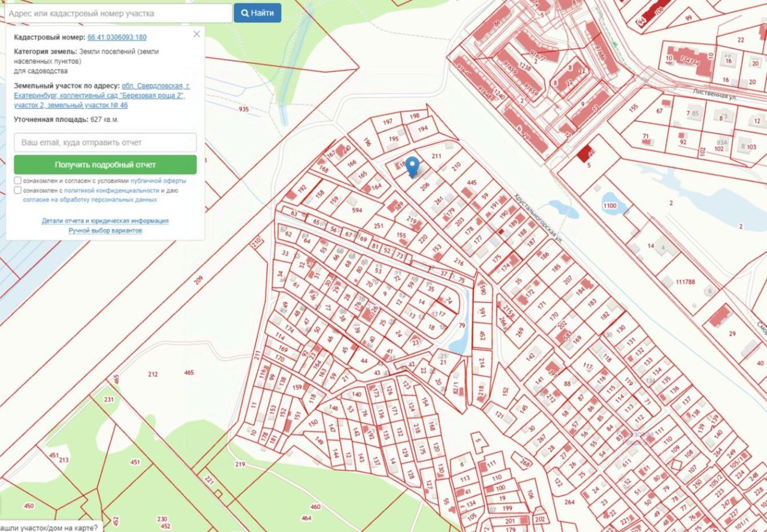Screen dimensions: 767x532
Task: Check the privacy policy consent checkbox
Action: click(18, 191)
